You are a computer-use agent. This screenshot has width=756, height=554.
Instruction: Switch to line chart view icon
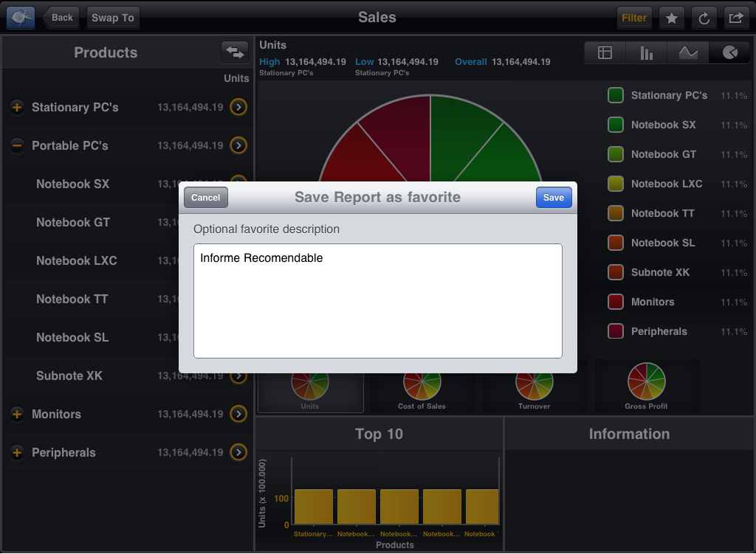click(688, 53)
